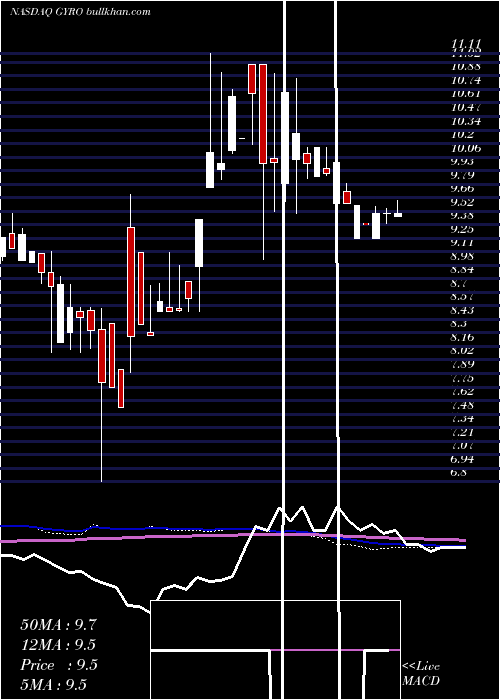This screenshot has height=700, width=500.
Task: Click the 10.74 price axis label
Action: click(466, 80)
